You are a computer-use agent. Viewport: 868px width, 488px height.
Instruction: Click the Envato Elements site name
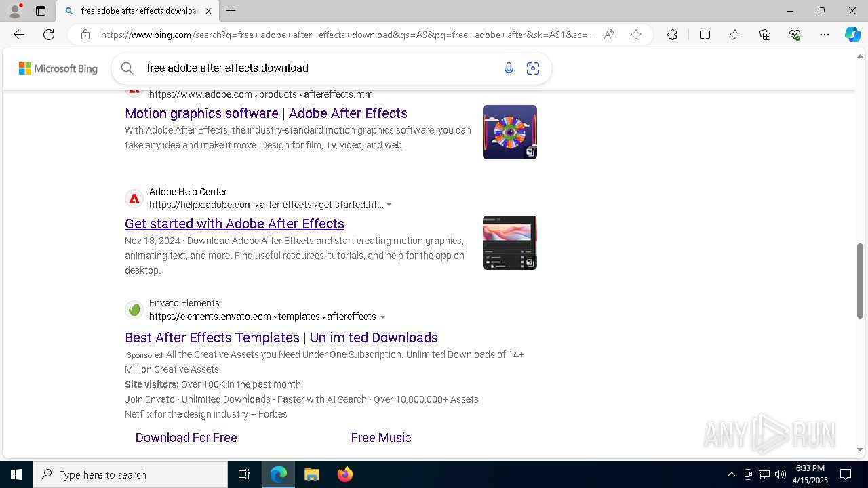(x=184, y=303)
